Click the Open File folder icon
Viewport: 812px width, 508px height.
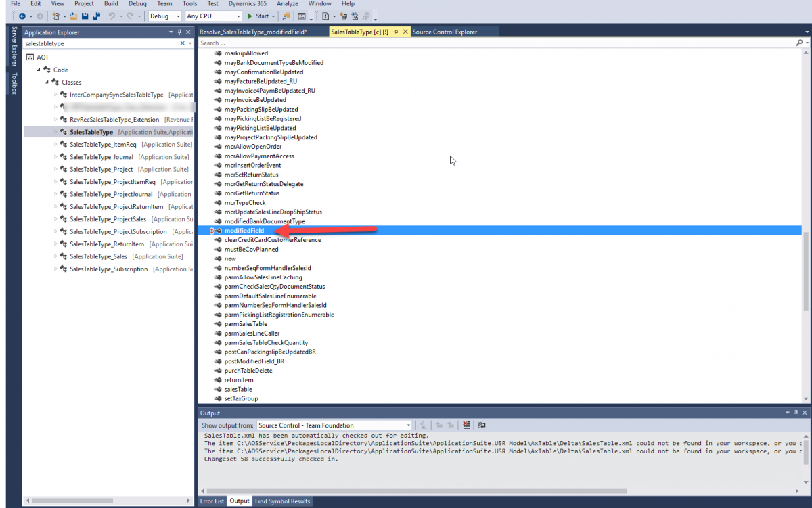[x=74, y=16]
